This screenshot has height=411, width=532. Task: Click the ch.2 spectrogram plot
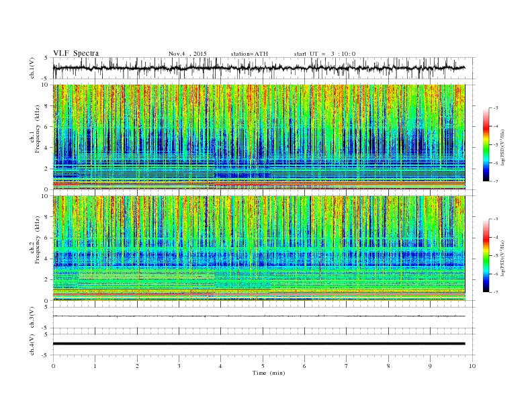(259, 248)
